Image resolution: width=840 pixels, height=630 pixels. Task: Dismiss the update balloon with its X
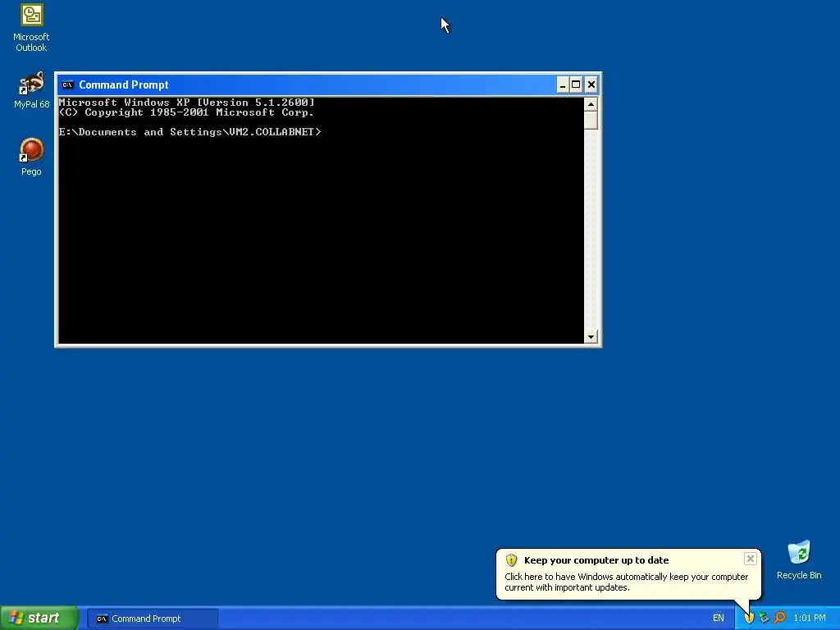pos(750,559)
